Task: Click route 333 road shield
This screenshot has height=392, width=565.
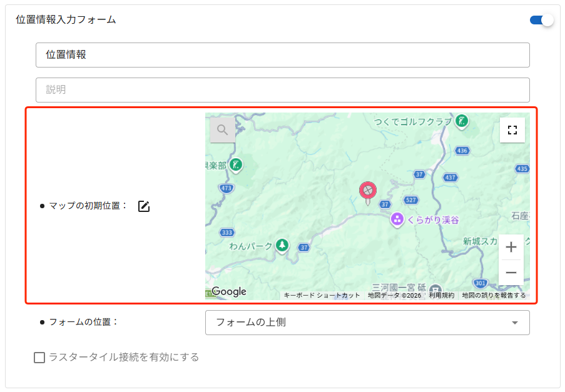Action: click(227, 233)
